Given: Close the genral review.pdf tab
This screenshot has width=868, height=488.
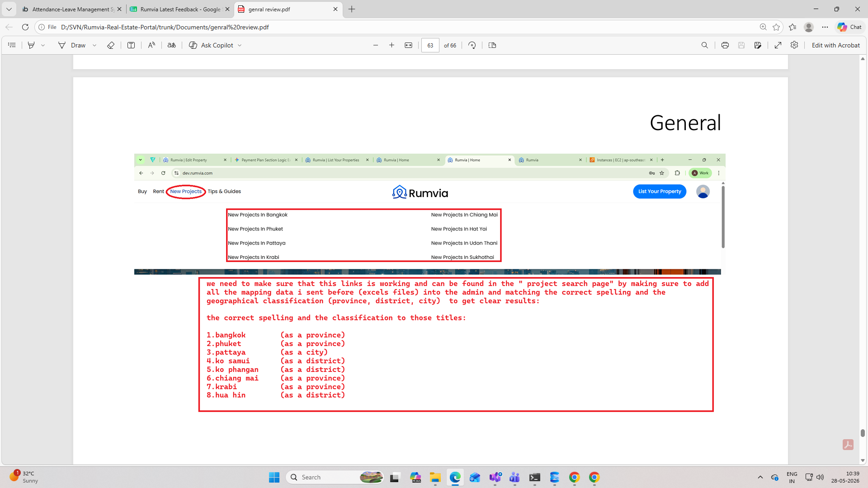Looking at the screenshot, I should point(335,9).
